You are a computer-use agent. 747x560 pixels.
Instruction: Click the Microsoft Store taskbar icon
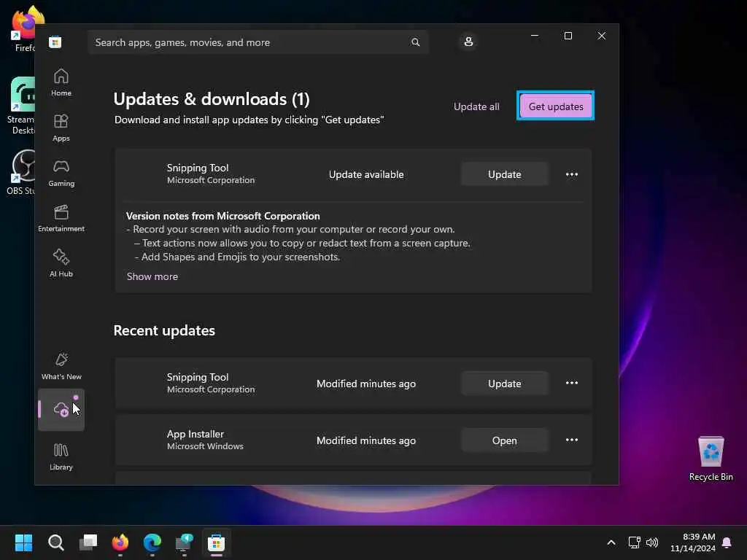pos(216,542)
